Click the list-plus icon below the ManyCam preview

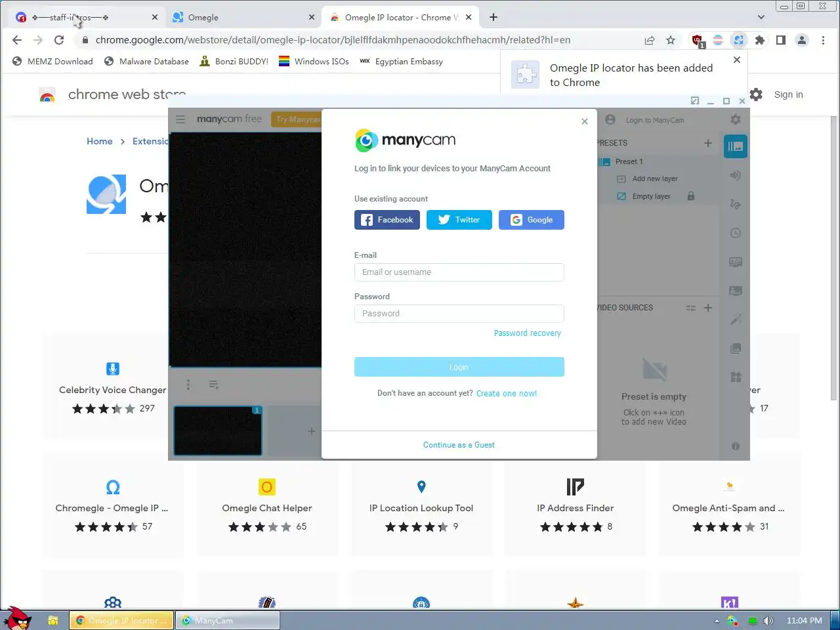coord(214,385)
